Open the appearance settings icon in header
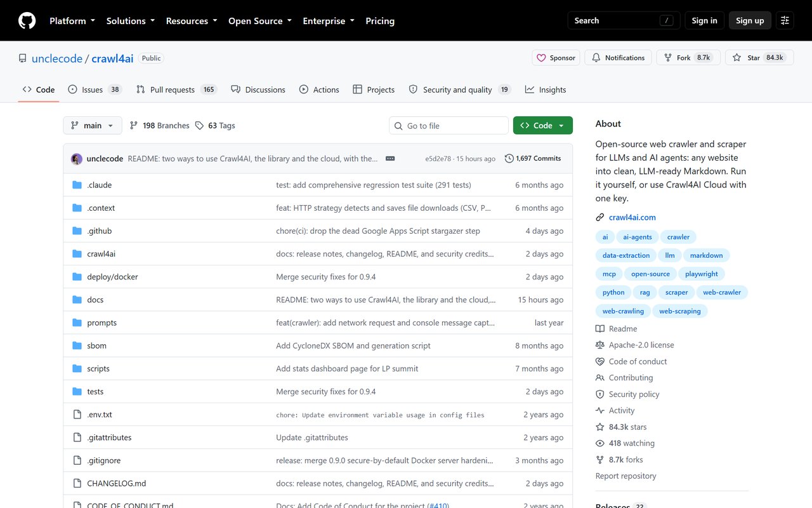Screen dimensions: 812x508 point(785,21)
